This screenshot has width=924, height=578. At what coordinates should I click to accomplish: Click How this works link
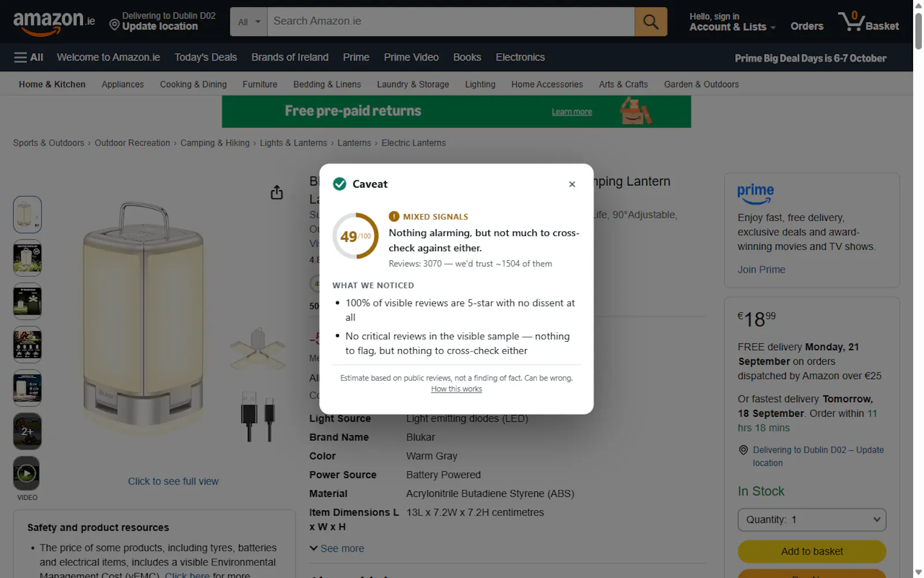pyautogui.click(x=456, y=389)
